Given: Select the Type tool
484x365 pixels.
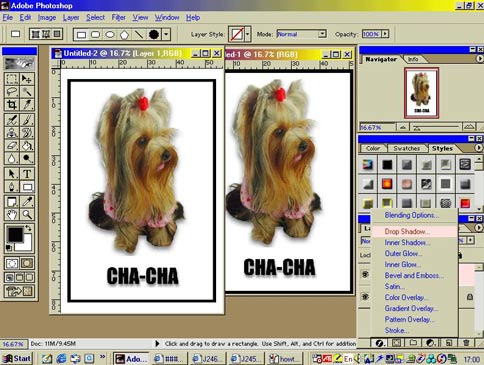Looking at the screenshot, I should [27, 174].
